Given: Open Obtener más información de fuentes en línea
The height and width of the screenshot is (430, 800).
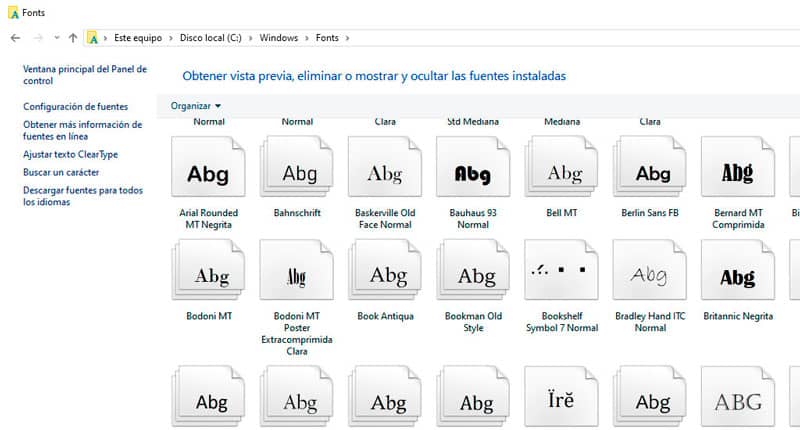Looking at the screenshot, I should point(83,131).
